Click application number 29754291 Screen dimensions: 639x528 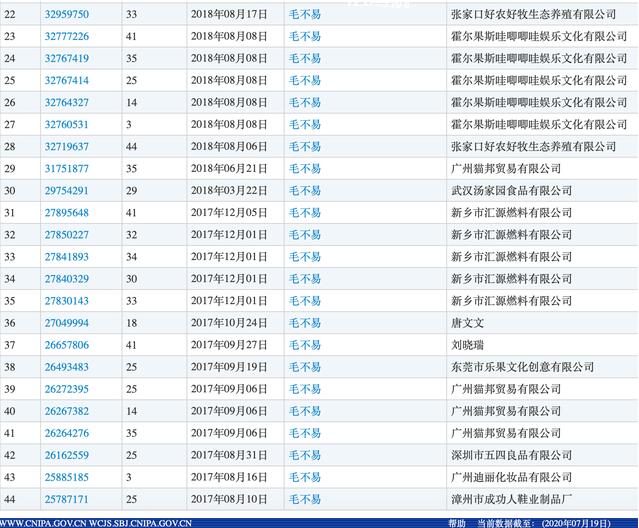pyautogui.click(x=67, y=191)
